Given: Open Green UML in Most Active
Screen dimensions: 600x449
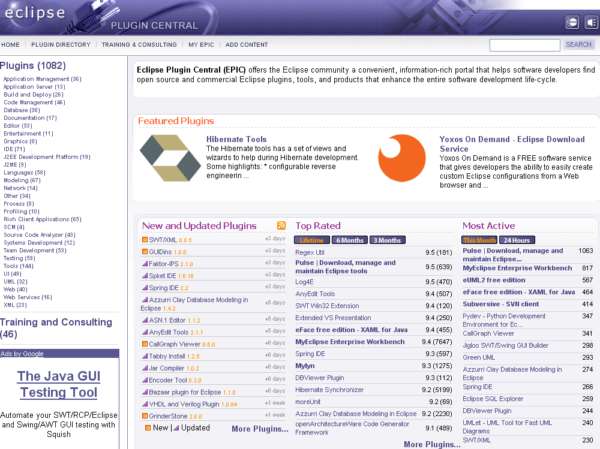Looking at the screenshot, I should (479, 358).
